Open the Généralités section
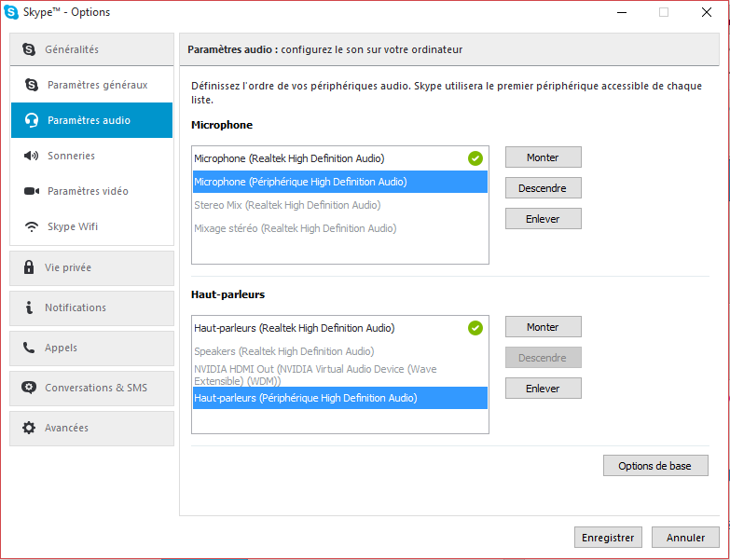The image size is (730, 560). 91,49
